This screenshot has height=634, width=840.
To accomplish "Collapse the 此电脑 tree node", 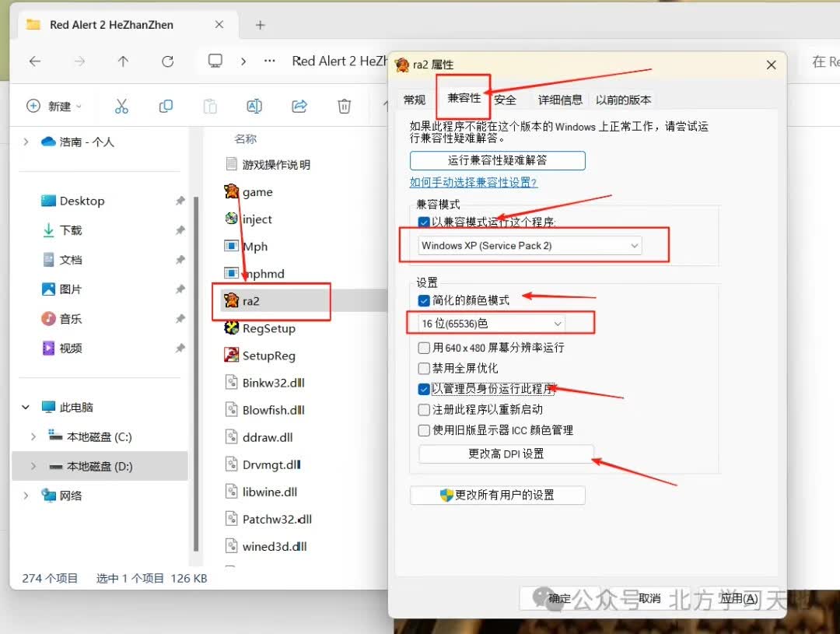I will click(x=26, y=408).
